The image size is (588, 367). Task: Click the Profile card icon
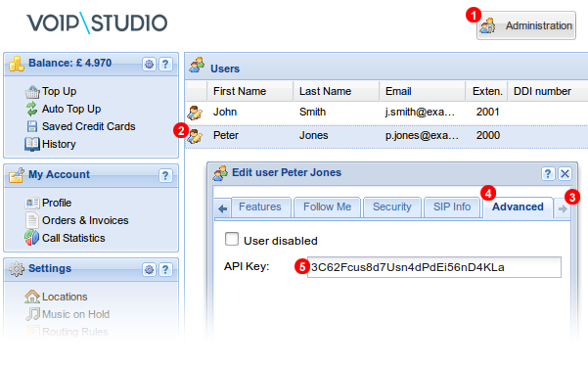32,203
